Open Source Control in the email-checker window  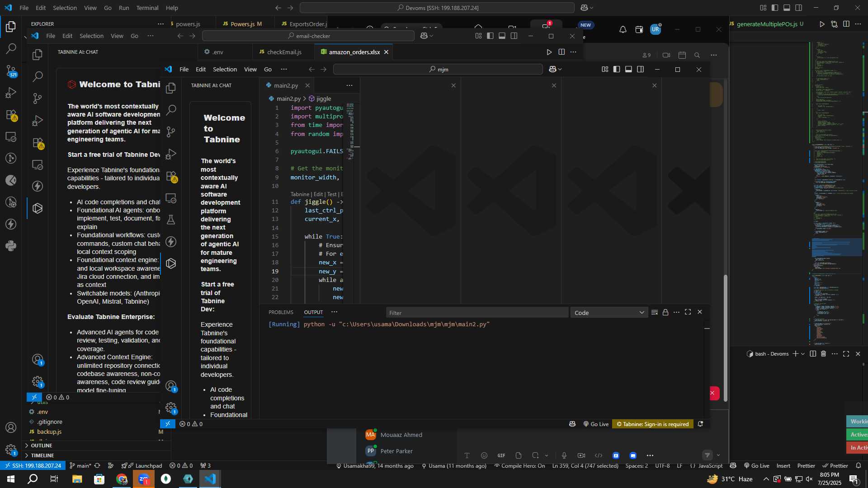tap(38, 99)
